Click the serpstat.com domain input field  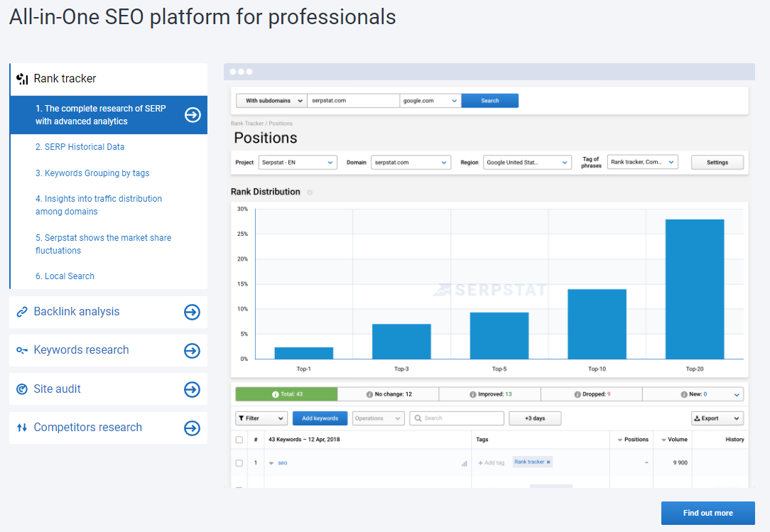(x=353, y=100)
